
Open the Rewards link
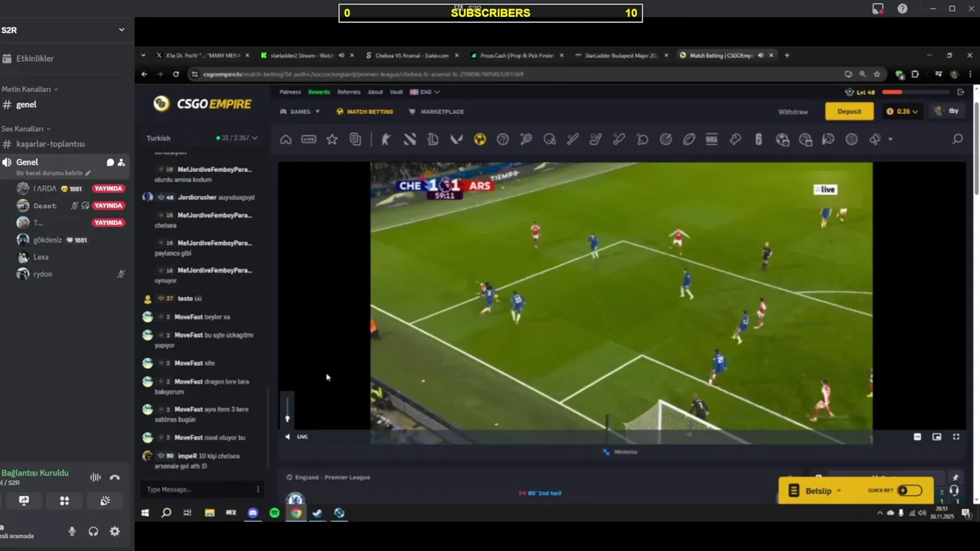point(318,92)
